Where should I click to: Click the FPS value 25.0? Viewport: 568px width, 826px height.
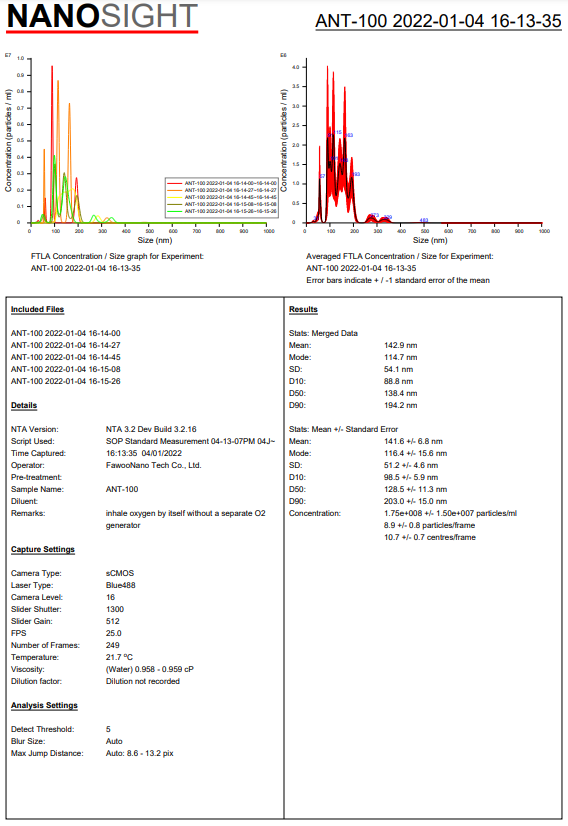click(x=113, y=633)
